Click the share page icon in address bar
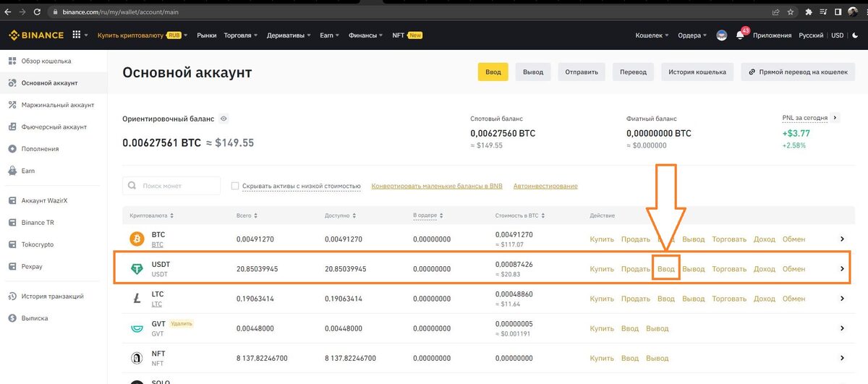 click(776, 12)
